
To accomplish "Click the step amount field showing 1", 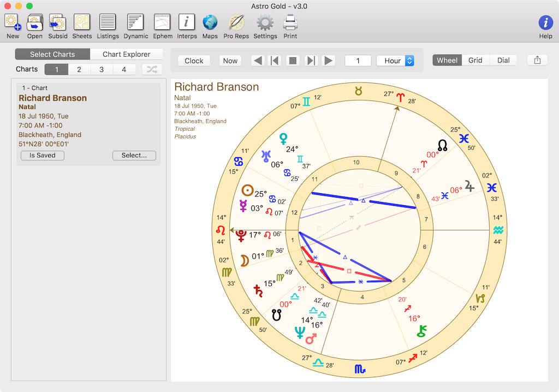I will (358, 61).
